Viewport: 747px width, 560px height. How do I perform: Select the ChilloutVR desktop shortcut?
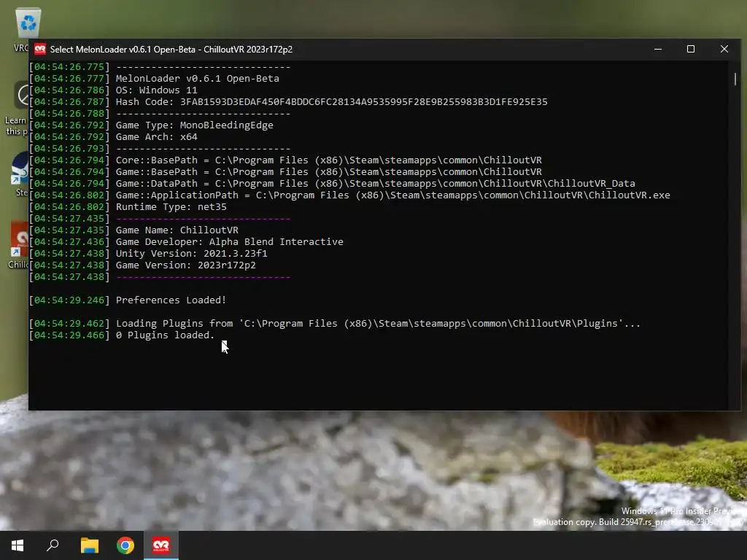point(18,245)
